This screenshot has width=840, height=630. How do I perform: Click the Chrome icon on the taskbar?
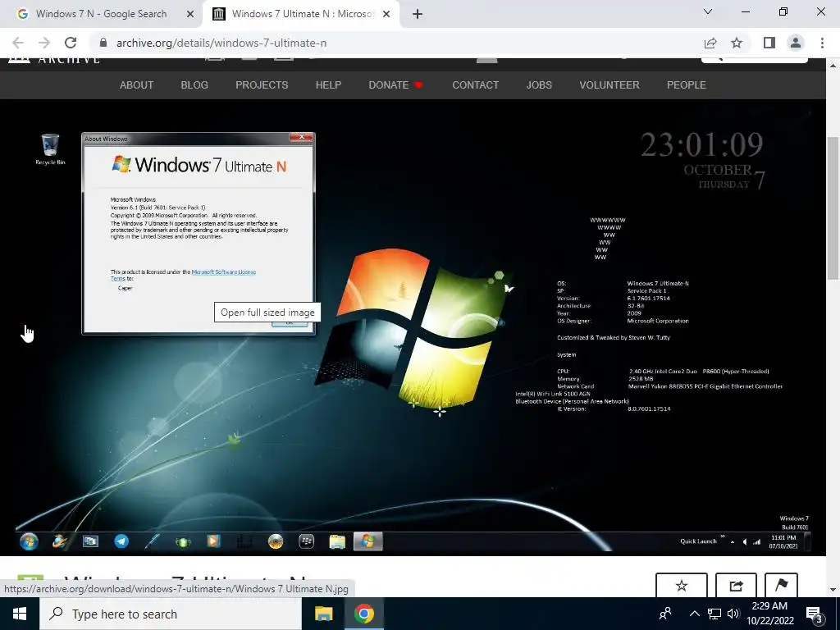[x=363, y=614]
